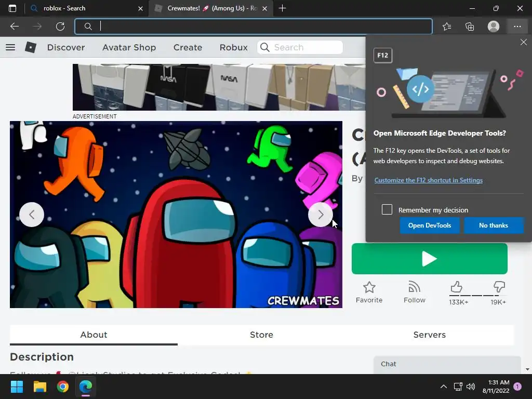This screenshot has width=532, height=399.
Task: Launch Chrome from the taskbar
Action: 63,387
